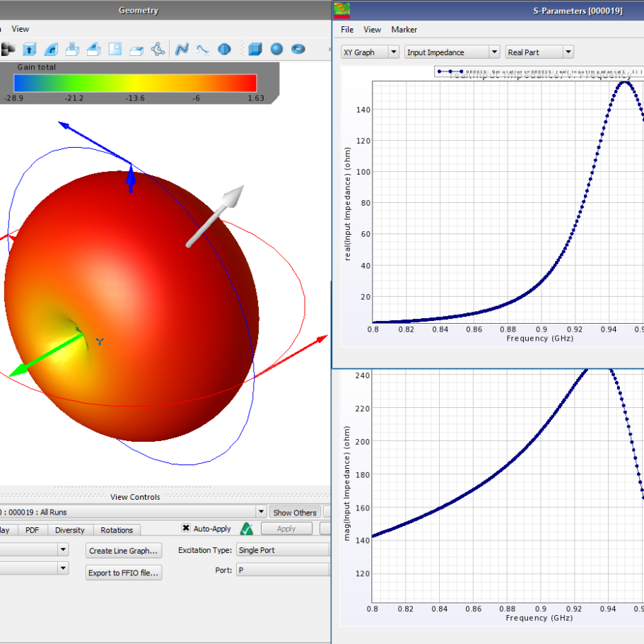Switch to the Diversity tab
The width and height of the screenshot is (644, 644).
tap(70, 529)
